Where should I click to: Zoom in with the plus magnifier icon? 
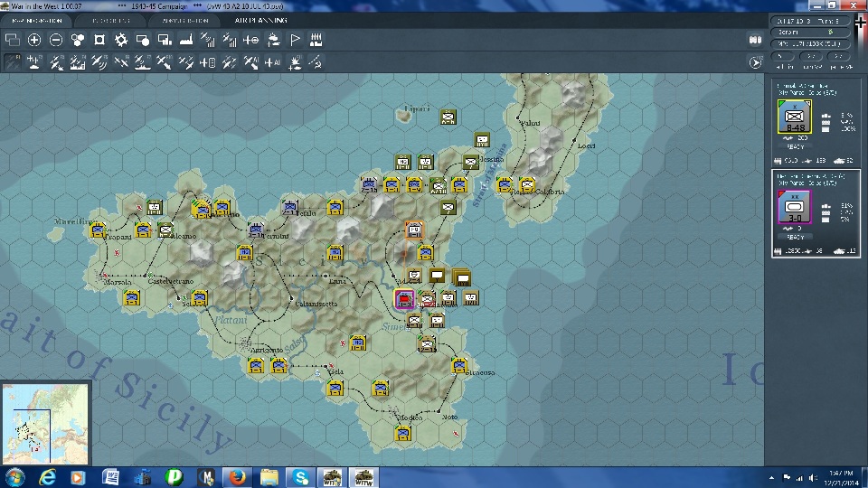pos(34,40)
